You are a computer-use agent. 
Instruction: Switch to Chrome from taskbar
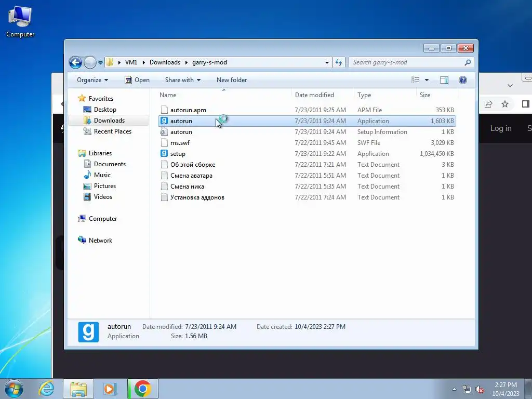click(142, 389)
